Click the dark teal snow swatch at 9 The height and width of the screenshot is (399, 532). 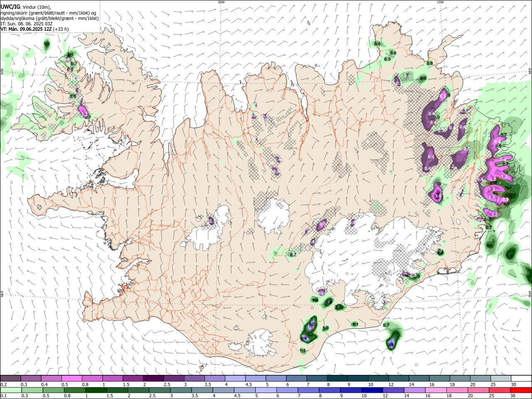358,378
